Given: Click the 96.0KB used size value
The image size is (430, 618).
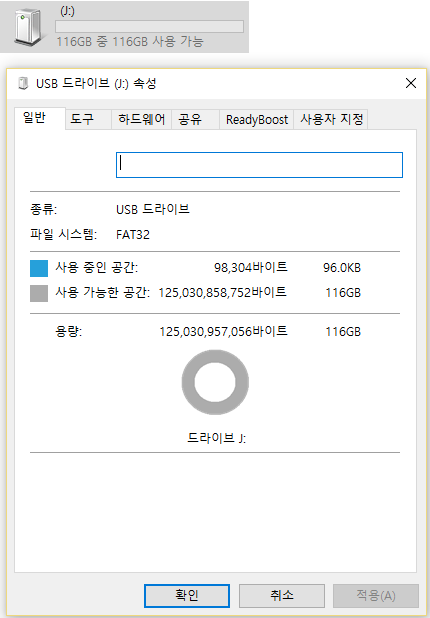Looking at the screenshot, I should coord(342,268).
